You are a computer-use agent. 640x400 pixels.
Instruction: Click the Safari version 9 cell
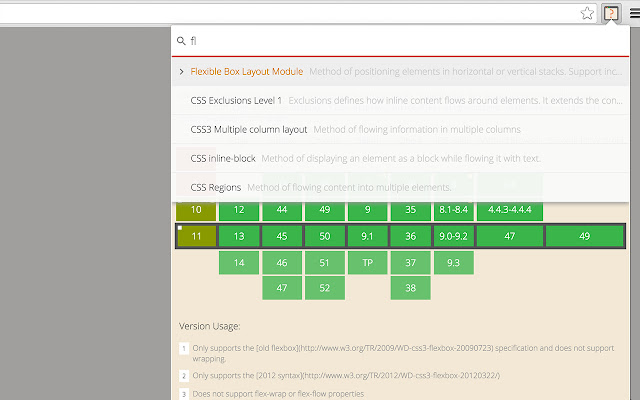point(367,210)
